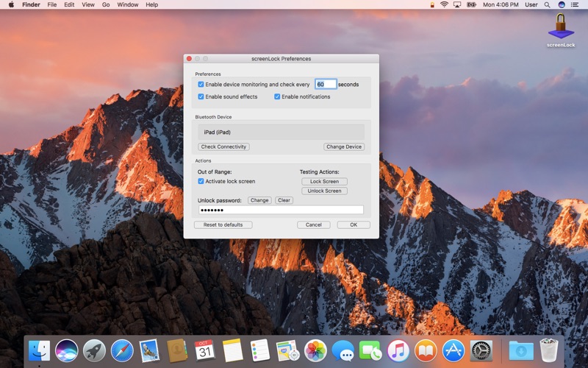The height and width of the screenshot is (368, 588).
Task: Open Spotlight search magnifier
Action: pos(547,5)
